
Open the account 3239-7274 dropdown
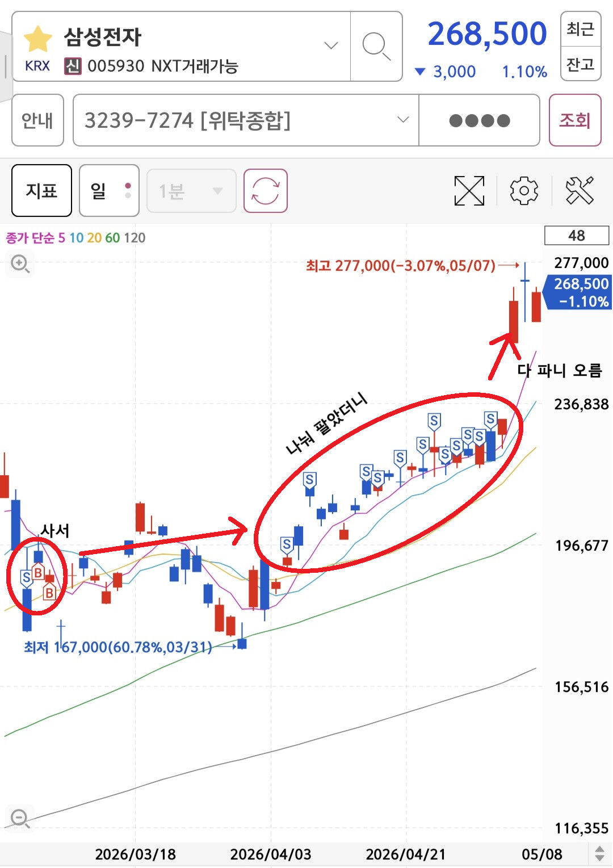coord(246,120)
